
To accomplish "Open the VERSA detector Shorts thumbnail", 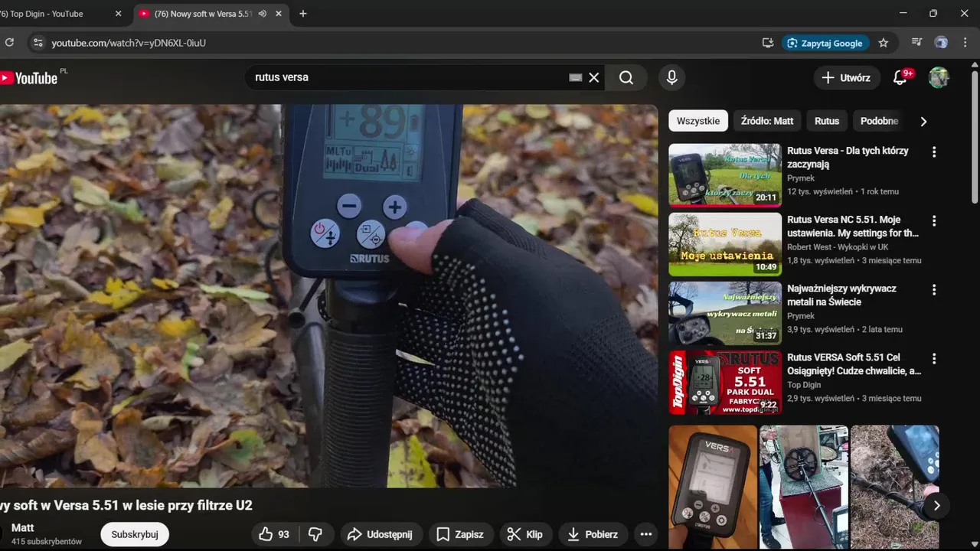I will (713, 487).
